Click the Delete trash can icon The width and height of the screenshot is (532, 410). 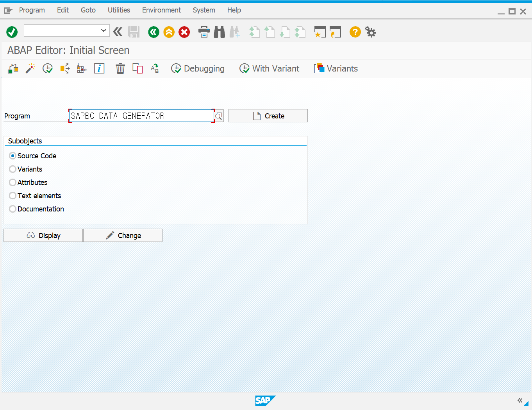[120, 69]
